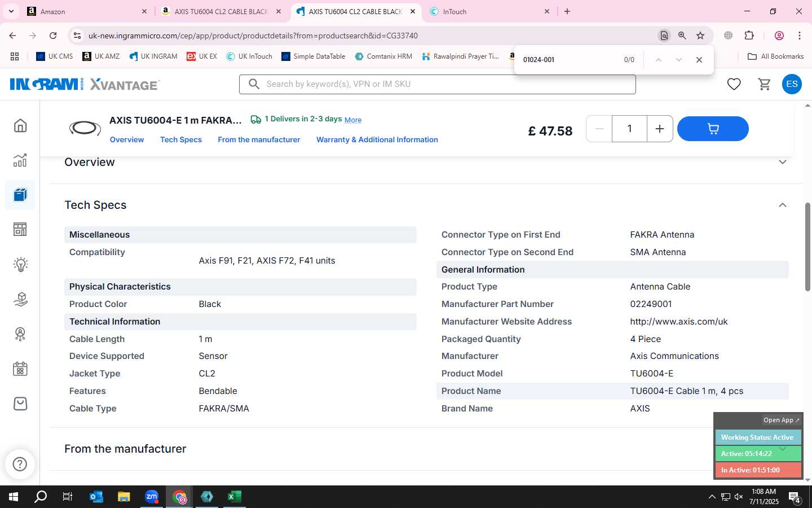
Task: Open the All Bookmarks folder
Action: pyautogui.click(x=776, y=56)
